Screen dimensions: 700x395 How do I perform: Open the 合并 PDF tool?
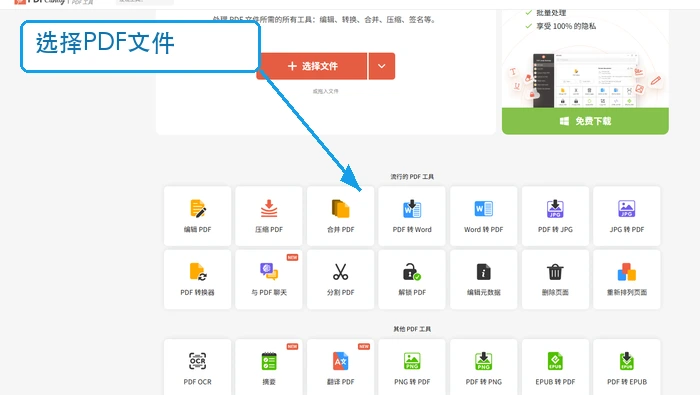coord(341,216)
